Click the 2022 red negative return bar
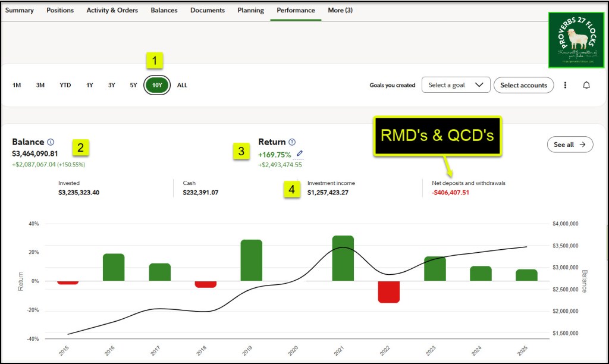Image resolution: width=609 pixels, height=364 pixels. coord(389,291)
